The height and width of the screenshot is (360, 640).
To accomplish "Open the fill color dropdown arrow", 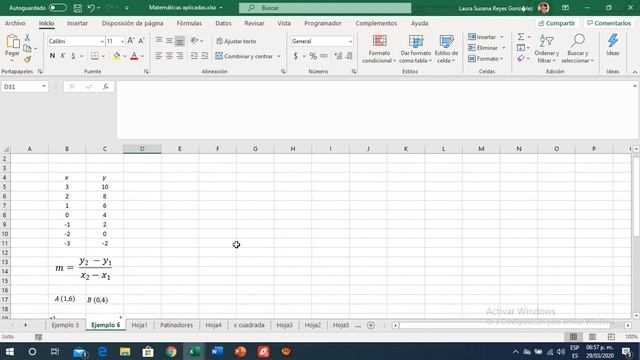I will coord(124,56).
